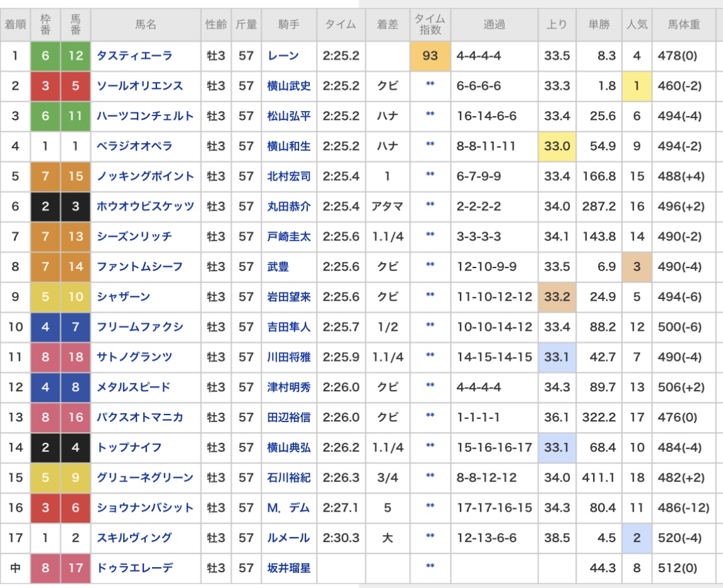Open horse page for ショウナンバシット
The width and height of the screenshot is (723, 588).
(x=144, y=508)
